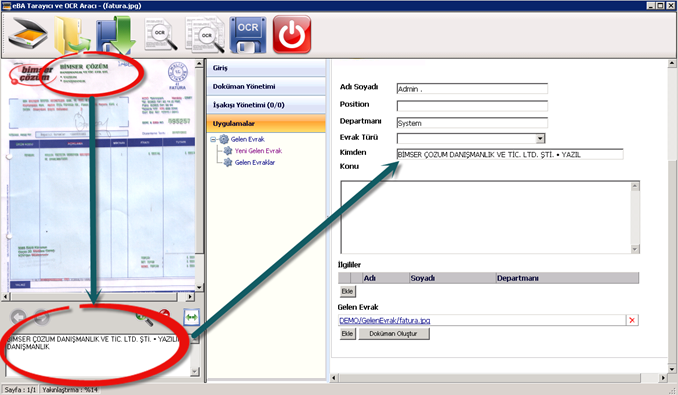Viewport: 678px width, 395px height.
Task: Click form panel horizontal scrollbar right arrow
Action: pyautogui.click(x=663, y=378)
